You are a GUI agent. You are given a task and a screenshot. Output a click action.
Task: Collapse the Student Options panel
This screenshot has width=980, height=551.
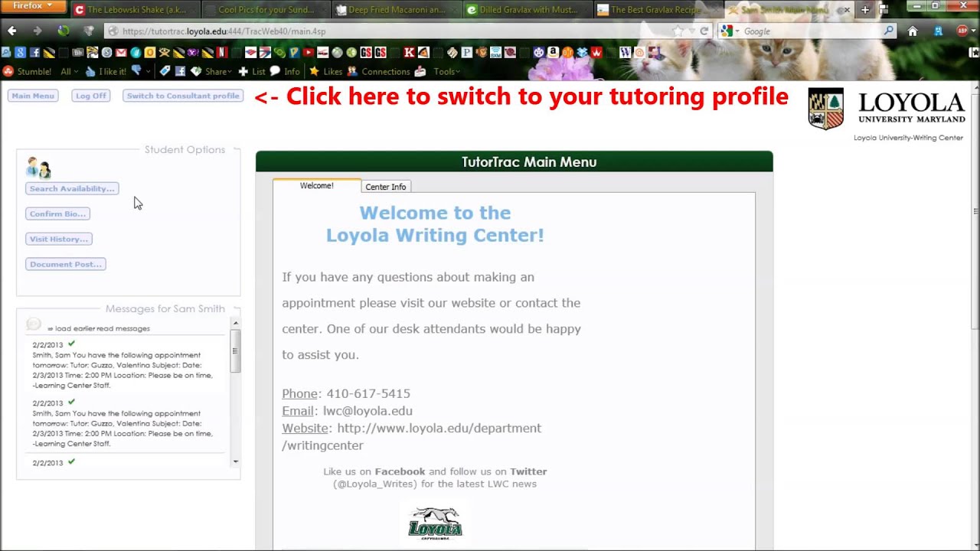[237, 149]
